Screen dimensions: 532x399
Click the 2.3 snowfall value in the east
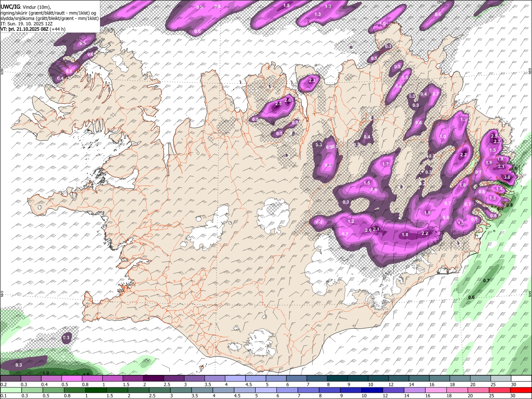coord(498,141)
